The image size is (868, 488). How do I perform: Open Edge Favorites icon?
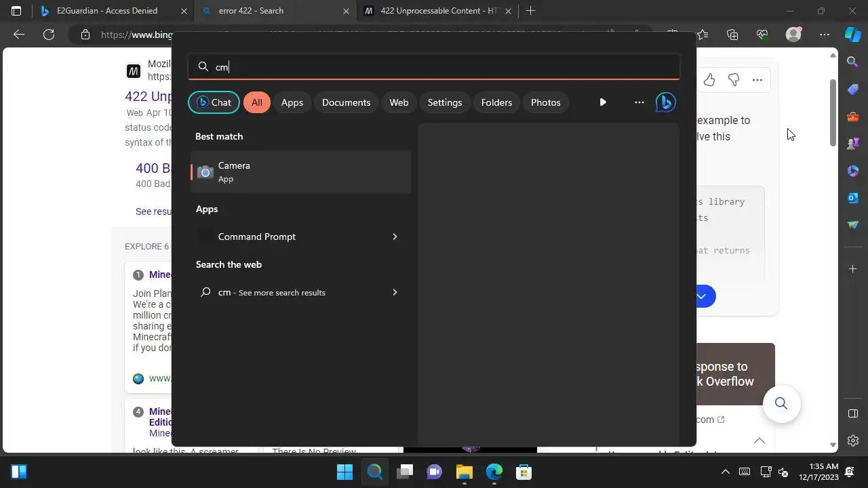pyautogui.click(x=703, y=35)
